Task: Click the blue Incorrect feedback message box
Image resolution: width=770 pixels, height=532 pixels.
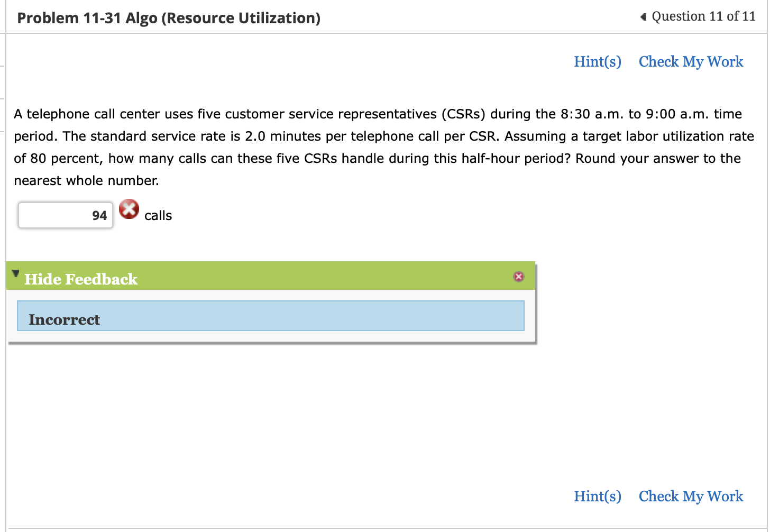Action: pyautogui.click(x=270, y=316)
